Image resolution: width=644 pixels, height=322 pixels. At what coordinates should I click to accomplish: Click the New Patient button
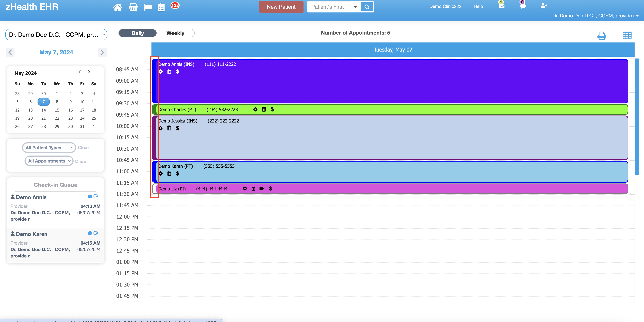coord(281,7)
